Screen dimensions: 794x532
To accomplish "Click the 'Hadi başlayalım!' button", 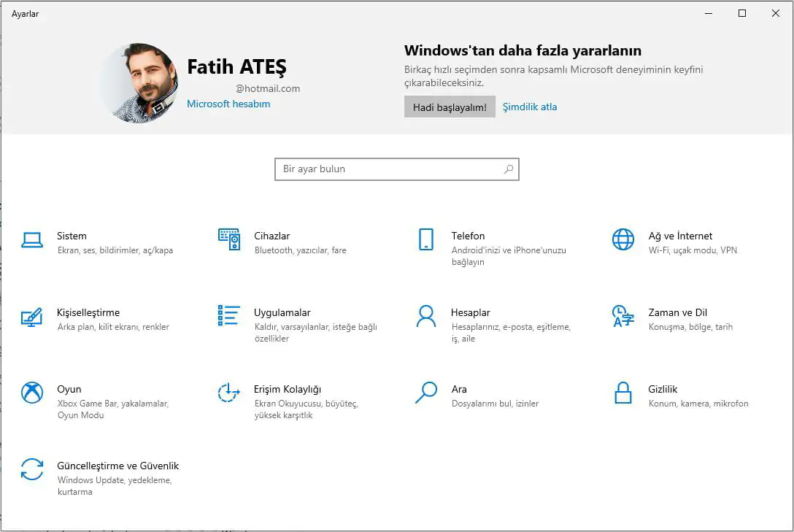I will coord(450,106).
